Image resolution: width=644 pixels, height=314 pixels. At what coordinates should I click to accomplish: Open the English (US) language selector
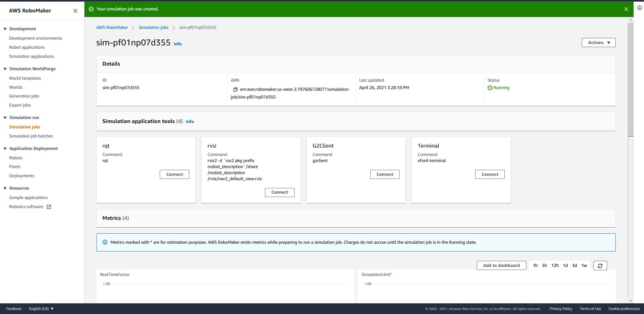[x=41, y=309]
